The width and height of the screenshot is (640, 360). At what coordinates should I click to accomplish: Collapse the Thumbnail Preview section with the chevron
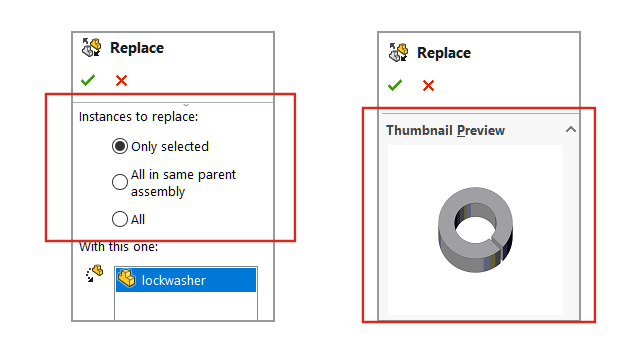click(571, 130)
